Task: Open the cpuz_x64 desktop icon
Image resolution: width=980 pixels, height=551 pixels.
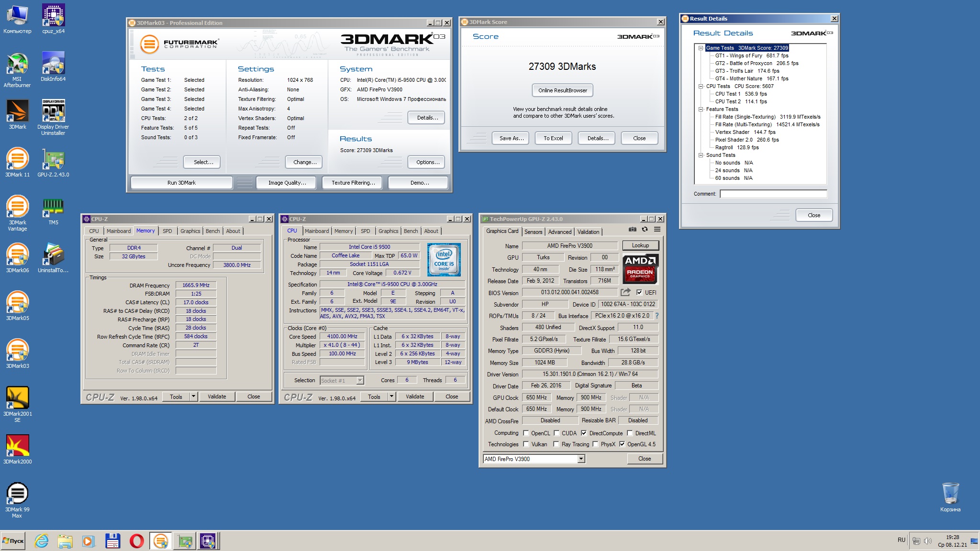Action: 53,19
